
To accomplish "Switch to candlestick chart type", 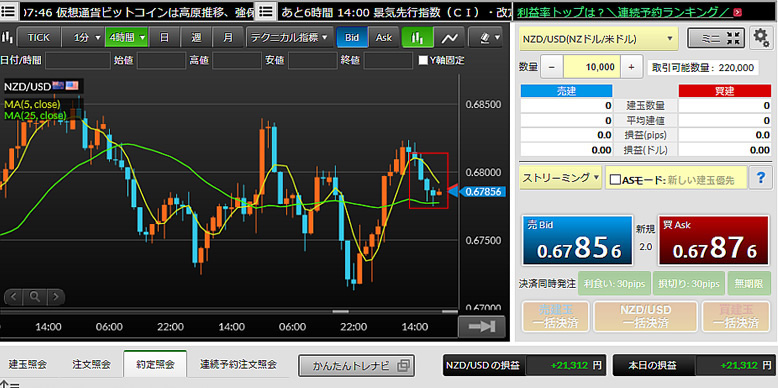I will [418, 37].
